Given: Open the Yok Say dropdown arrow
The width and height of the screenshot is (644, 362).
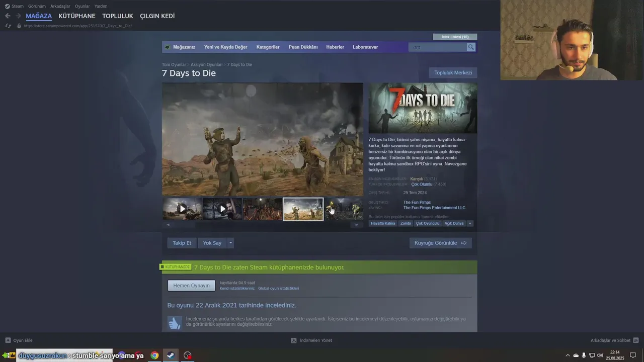Looking at the screenshot, I should (230, 243).
